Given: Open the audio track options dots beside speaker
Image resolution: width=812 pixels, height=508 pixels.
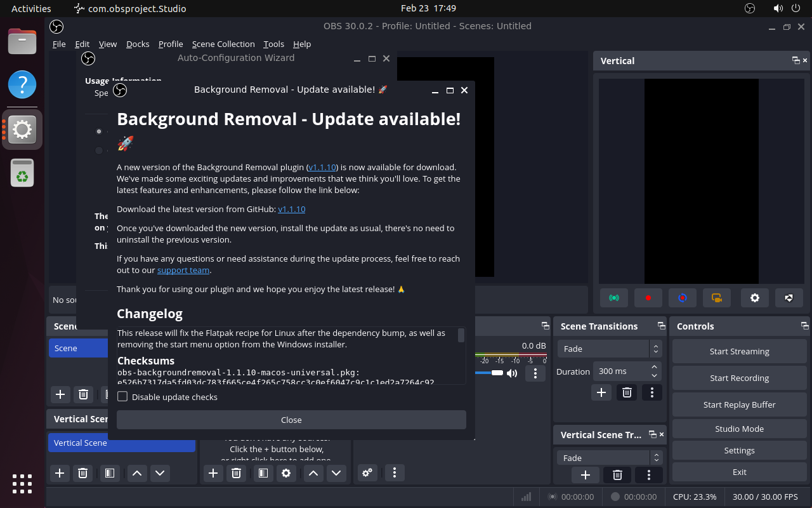Looking at the screenshot, I should [535, 373].
